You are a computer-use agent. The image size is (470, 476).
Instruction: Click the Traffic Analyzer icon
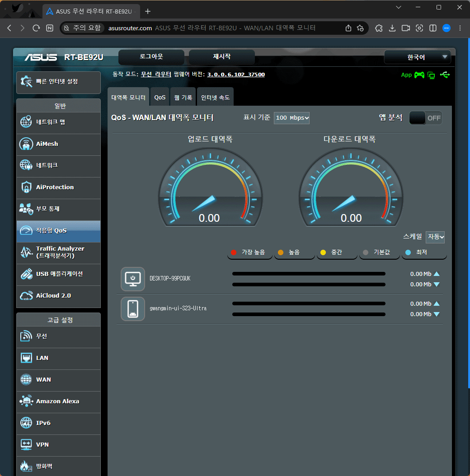(x=26, y=252)
